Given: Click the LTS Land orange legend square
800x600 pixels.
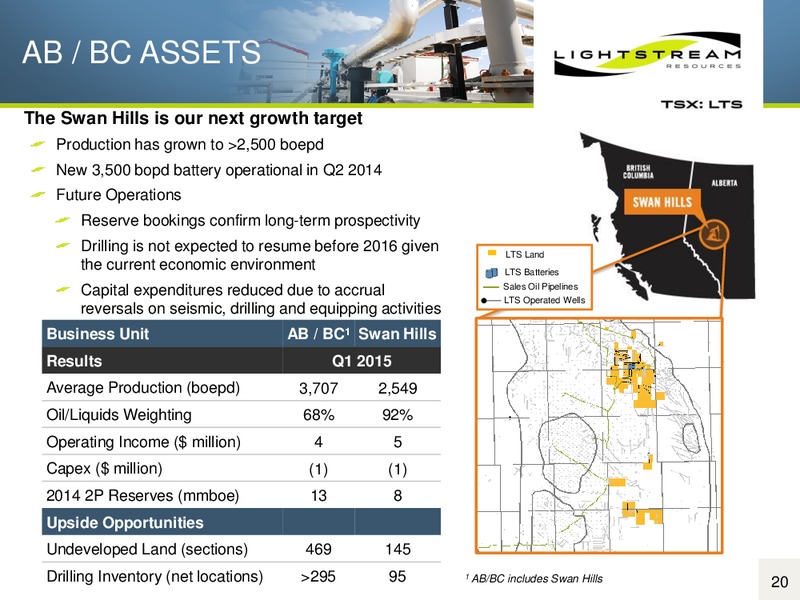Looking at the screenshot, I should pos(492,253).
